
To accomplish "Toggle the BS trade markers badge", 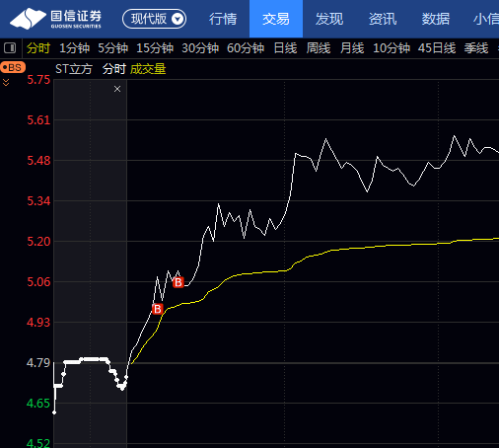I will pyautogui.click(x=13, y=67).
